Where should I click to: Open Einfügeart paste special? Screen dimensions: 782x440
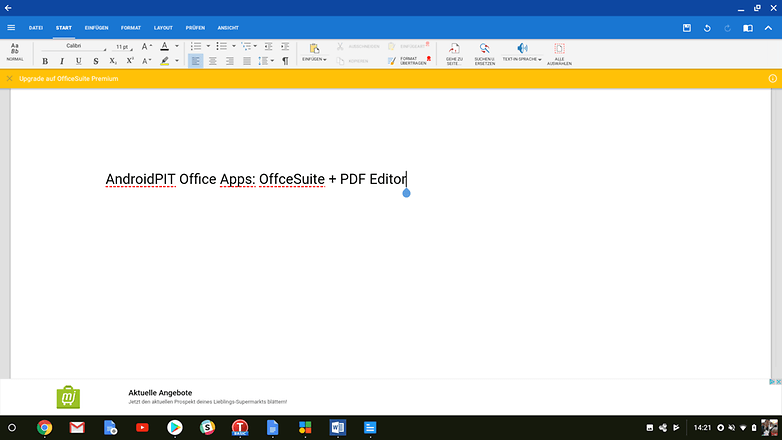[409, 46]
